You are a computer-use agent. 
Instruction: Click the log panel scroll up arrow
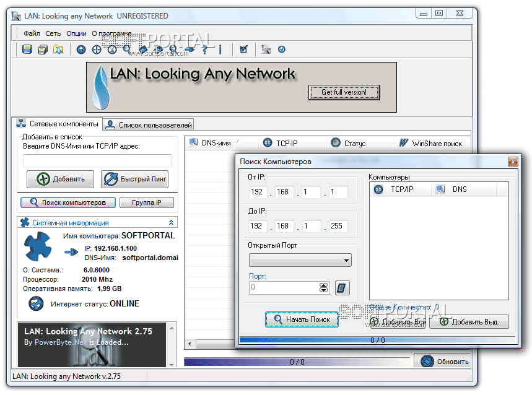click(x=172, y=328)
